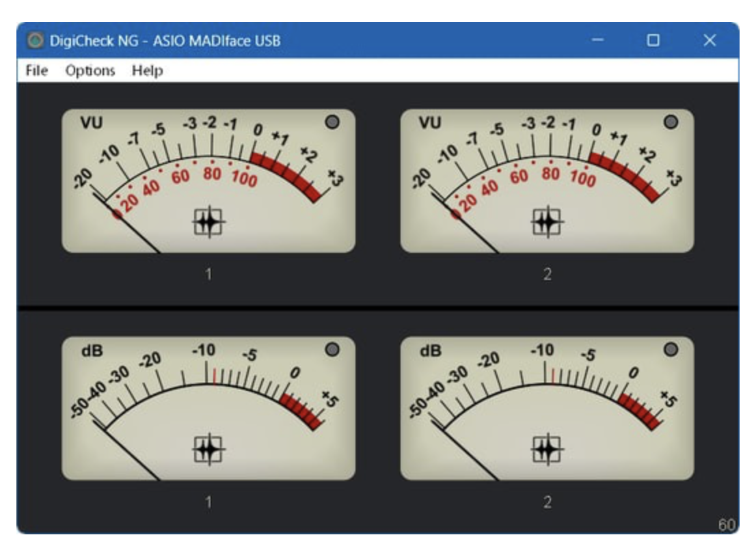Toggle the overload LED on dB meter 1
Screen dimensions: 756x548
[x=332, y=350]
